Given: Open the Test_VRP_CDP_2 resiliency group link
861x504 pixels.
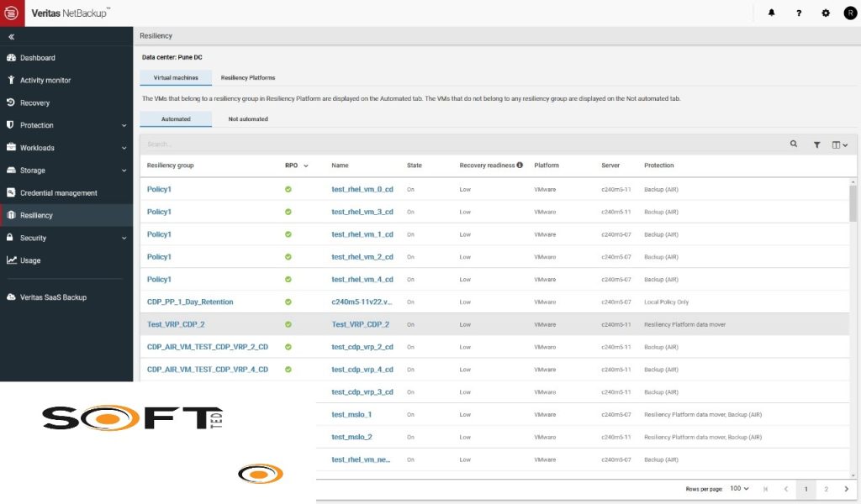Looking at the screenshot, I should [x=176, y=324].
